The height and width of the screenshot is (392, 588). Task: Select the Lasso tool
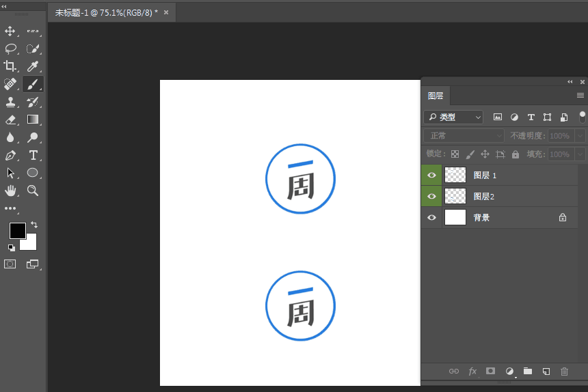(10, 48)
